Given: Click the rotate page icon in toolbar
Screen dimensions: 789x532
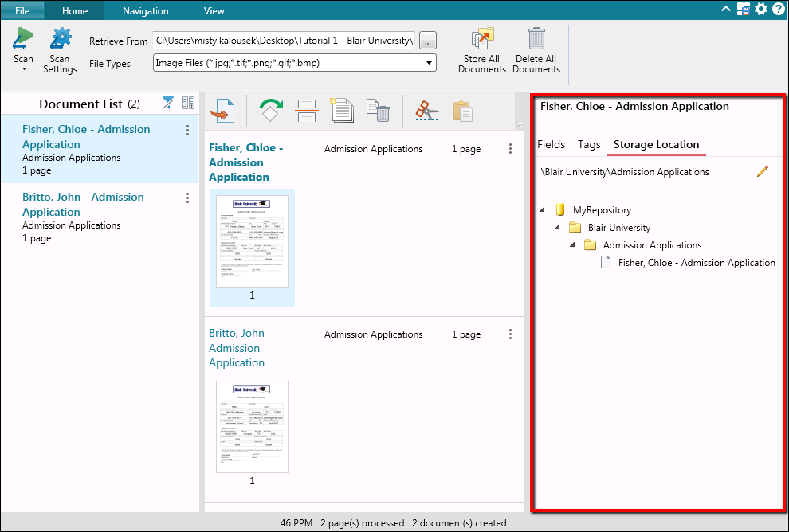Looking at the screenshot, I should point(271,111).
